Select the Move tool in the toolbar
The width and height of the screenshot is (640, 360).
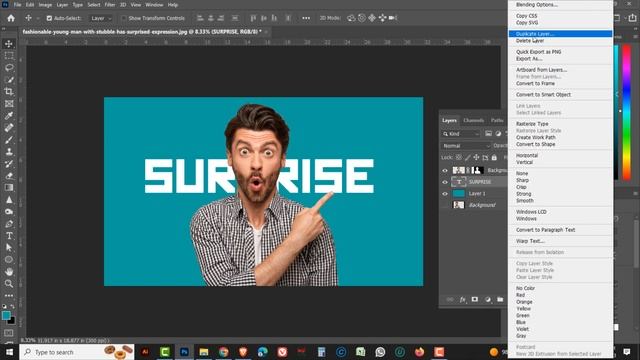[9, 44]
